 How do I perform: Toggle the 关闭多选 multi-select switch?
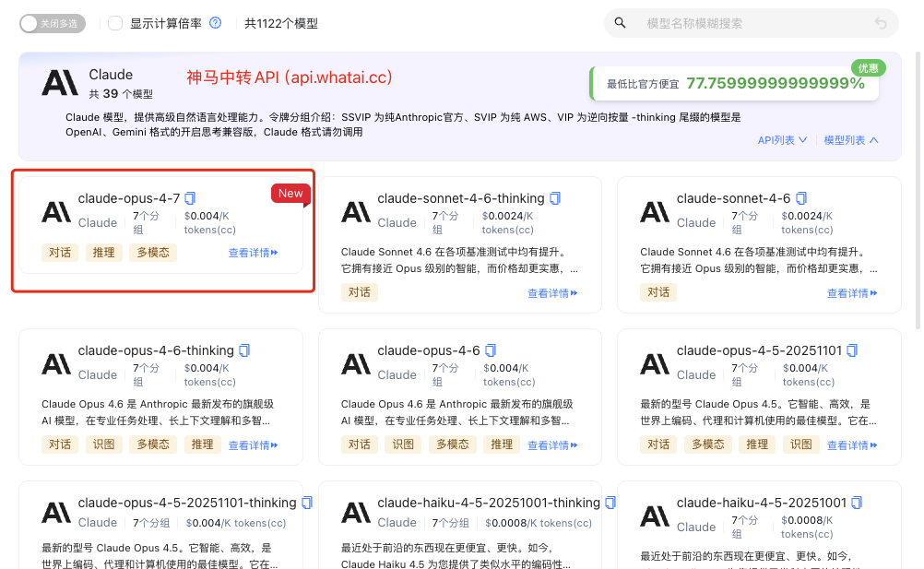click(x=53, y=24)
